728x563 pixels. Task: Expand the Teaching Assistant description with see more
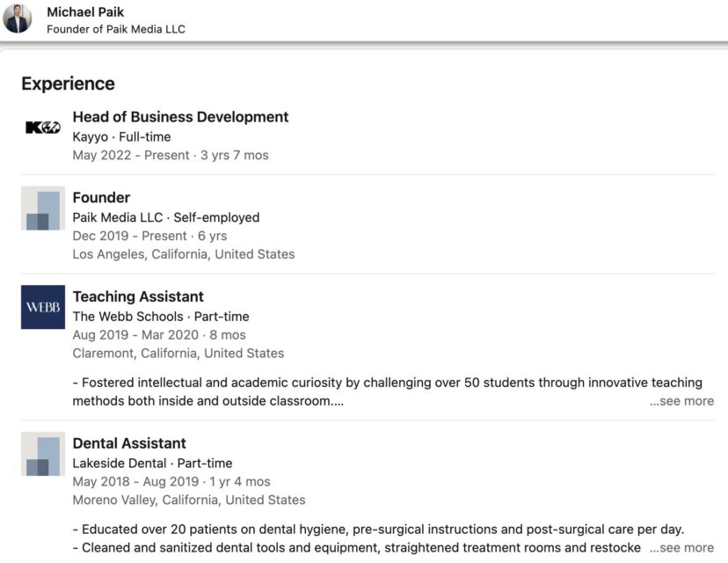(681, 401)
